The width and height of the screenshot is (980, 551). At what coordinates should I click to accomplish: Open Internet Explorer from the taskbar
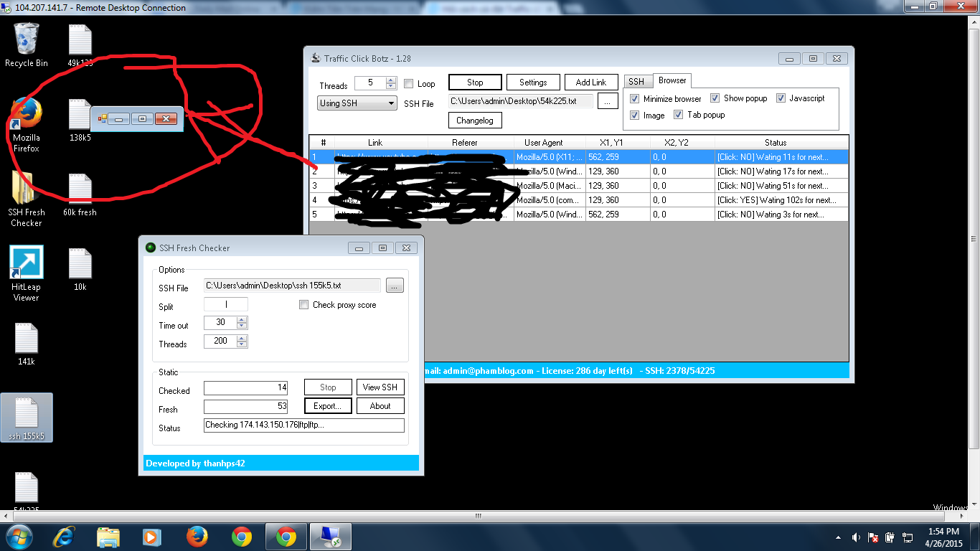pyautogui.click(x=64, y=537)
